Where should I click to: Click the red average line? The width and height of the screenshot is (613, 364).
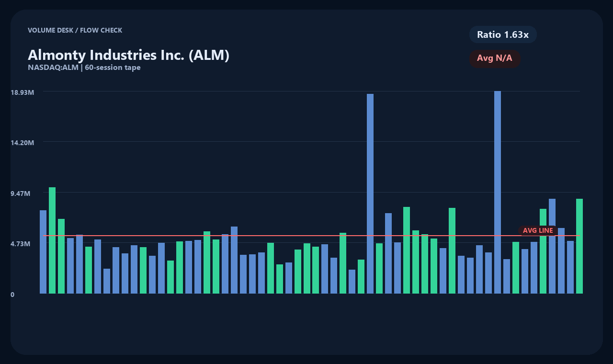[x=311, y=236]
